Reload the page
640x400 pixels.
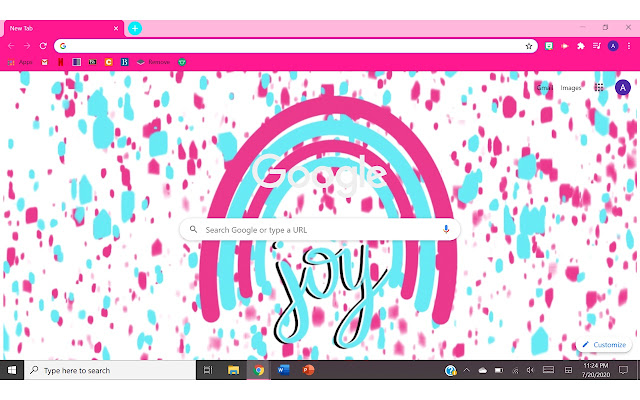(x=43, y=46)
